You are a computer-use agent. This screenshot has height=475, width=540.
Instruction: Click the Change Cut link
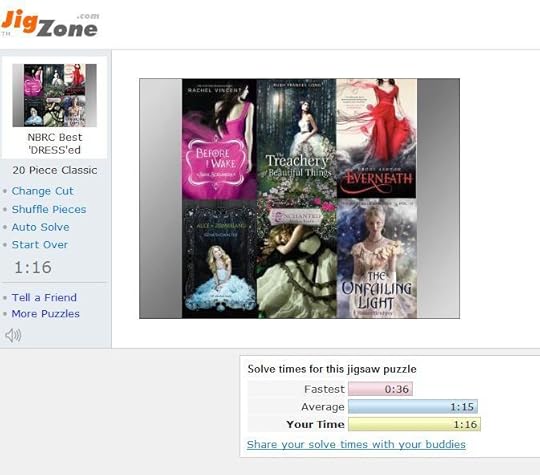tap(42, 191)
